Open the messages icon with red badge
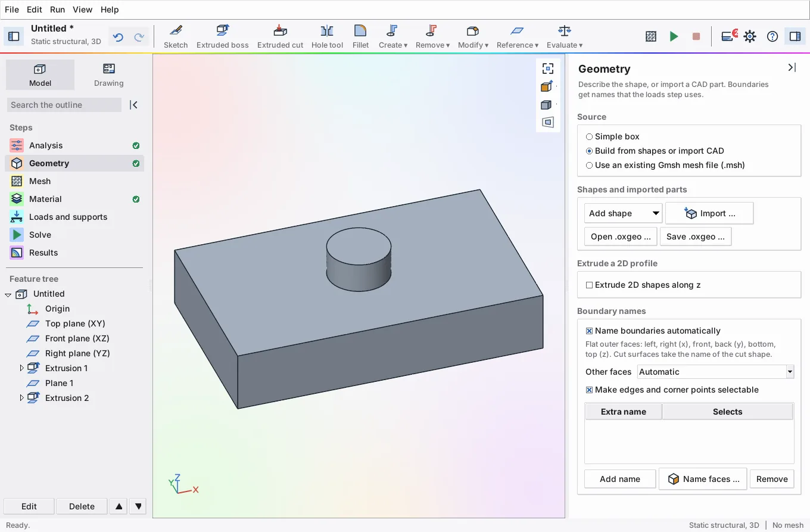810x532 pixels. pyautogui.click(x=728, y=36)
